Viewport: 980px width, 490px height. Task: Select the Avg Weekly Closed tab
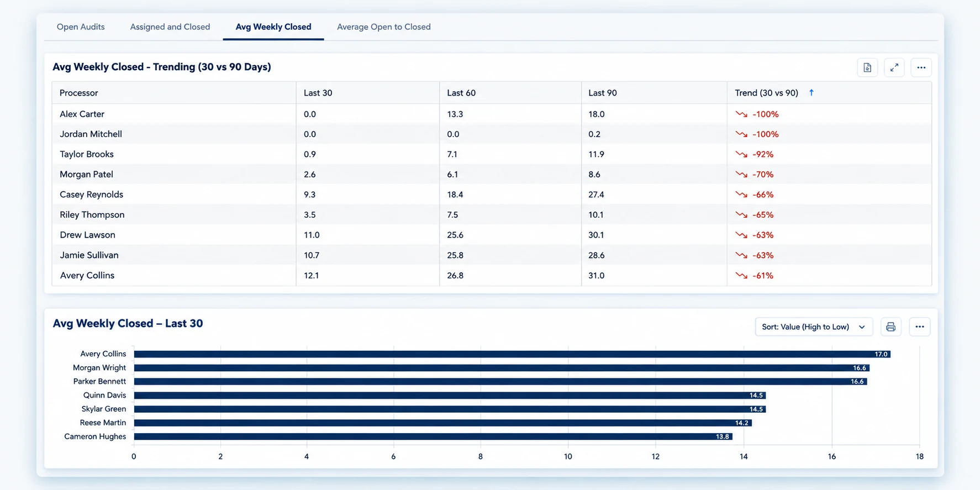coord(273,27)
